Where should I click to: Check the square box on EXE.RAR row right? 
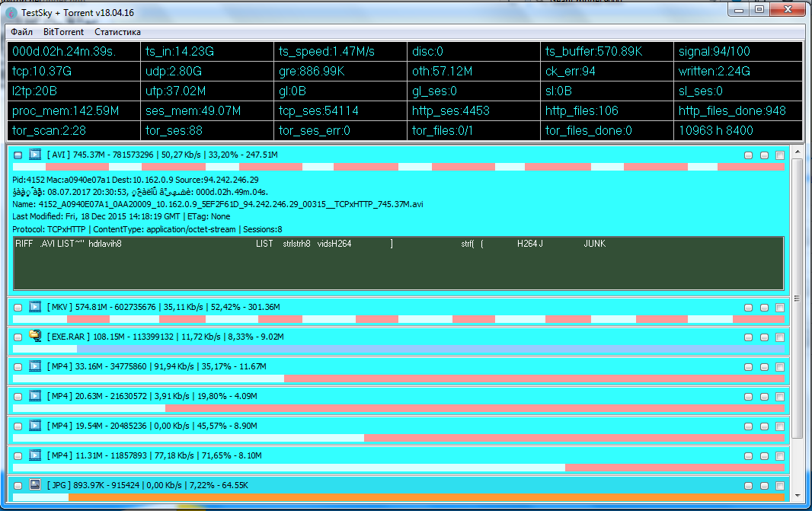tap(779, 336)
